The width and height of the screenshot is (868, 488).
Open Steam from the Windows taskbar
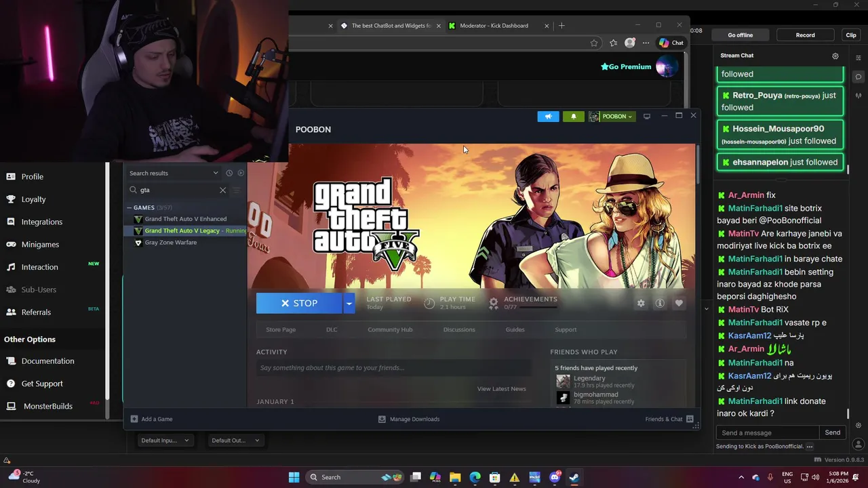coord(574,477)
